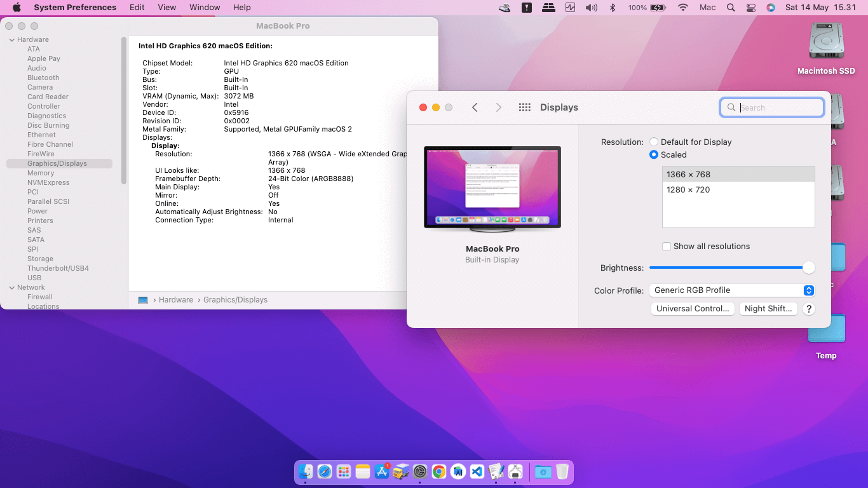Screen dimensions: 868x488
Task: Open Finder from the Dock
Action: point(306,471)
